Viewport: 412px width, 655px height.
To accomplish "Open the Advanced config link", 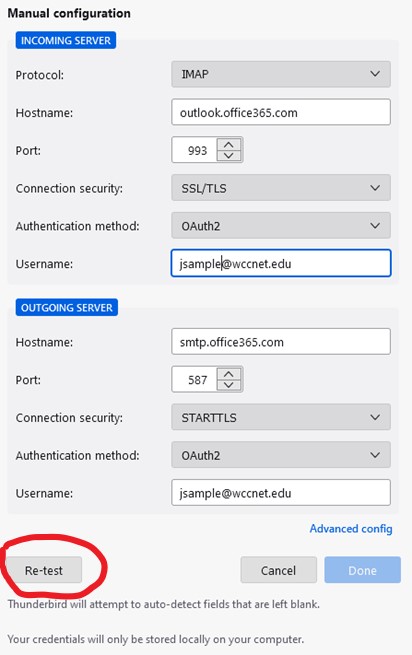I will (x=351, y=529).
